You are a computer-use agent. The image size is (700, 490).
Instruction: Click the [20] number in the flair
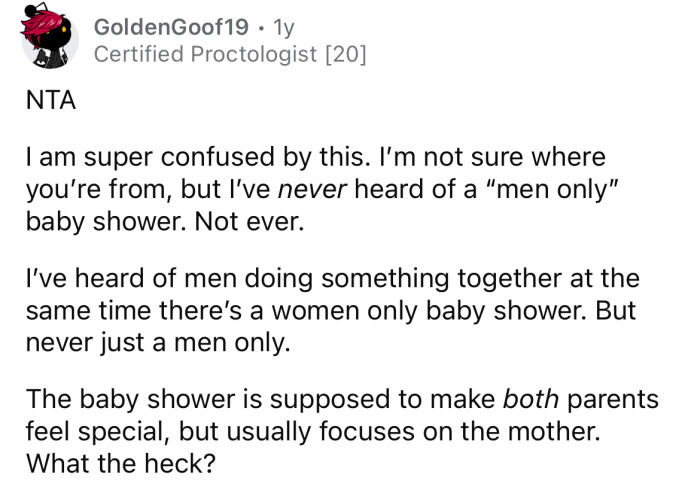pyautogui.click(x=343, y=56)
